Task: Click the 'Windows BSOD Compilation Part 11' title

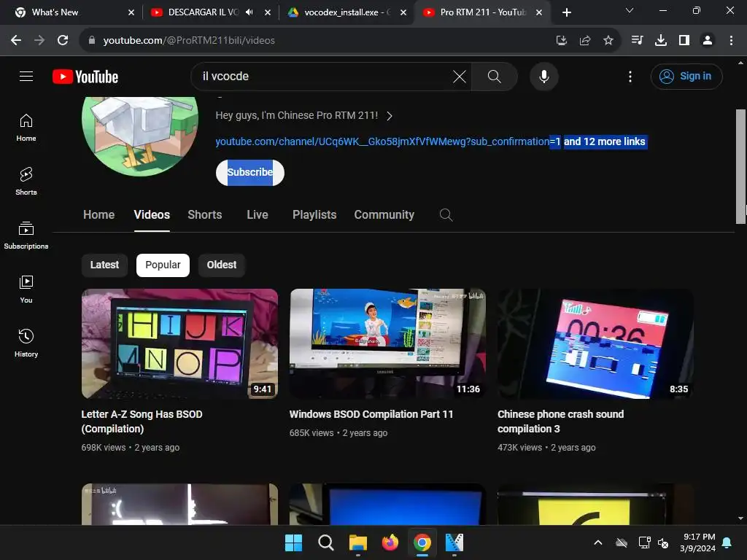Action: (x=371, y=414)
